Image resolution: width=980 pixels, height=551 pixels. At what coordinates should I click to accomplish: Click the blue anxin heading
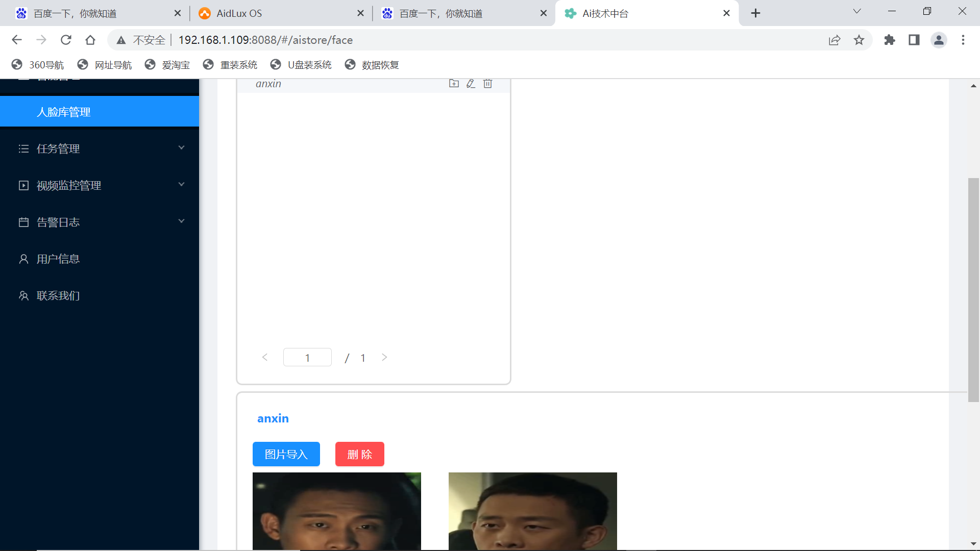click(273, 418)
